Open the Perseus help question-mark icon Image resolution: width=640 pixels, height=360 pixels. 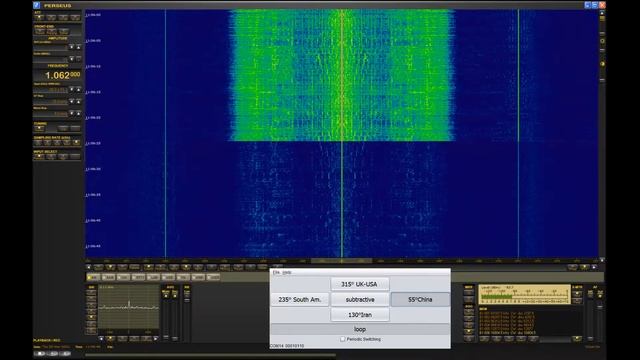36,5
